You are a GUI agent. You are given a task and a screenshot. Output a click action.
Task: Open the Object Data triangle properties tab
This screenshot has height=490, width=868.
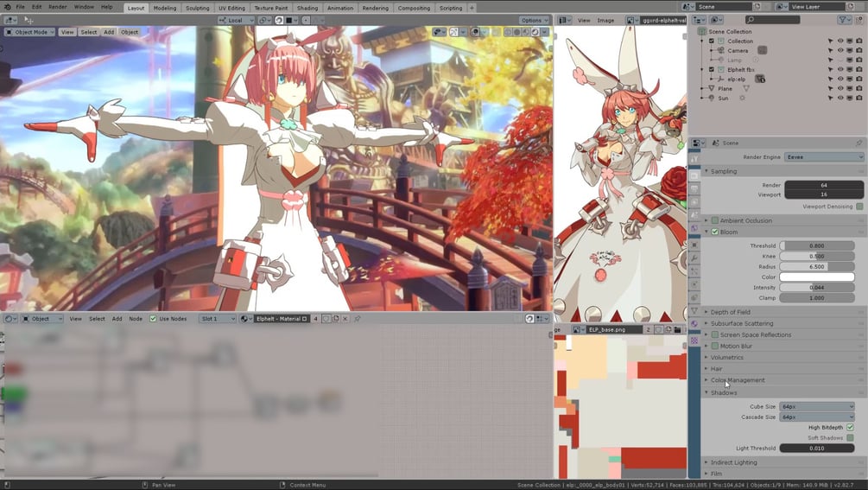point(694,310)
